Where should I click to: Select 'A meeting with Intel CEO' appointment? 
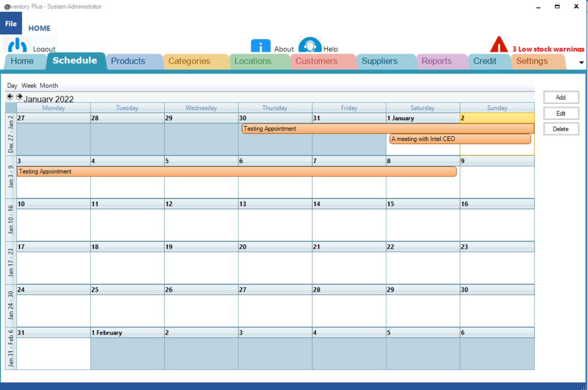(x=460, y=139)
